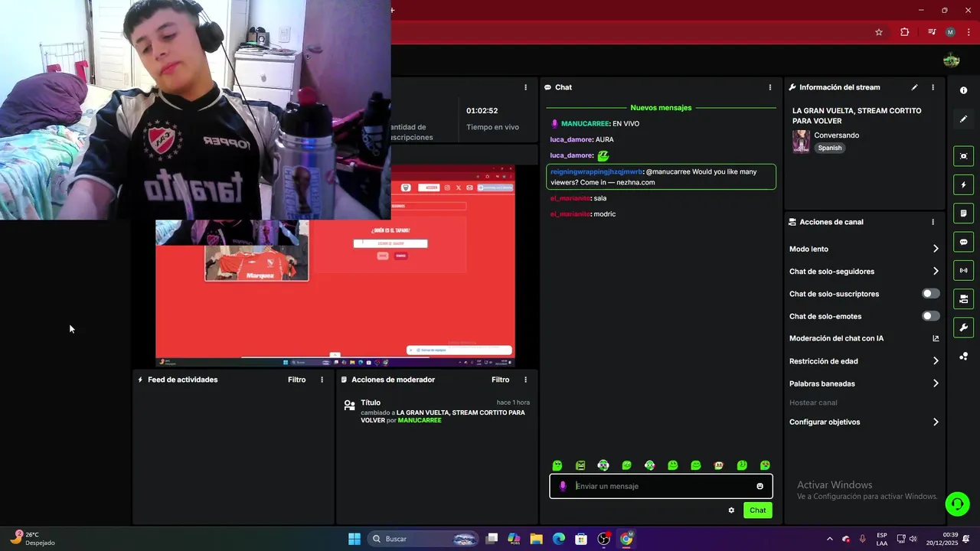
Task: Open the emoji picker in message box
Action: (759, 486)
